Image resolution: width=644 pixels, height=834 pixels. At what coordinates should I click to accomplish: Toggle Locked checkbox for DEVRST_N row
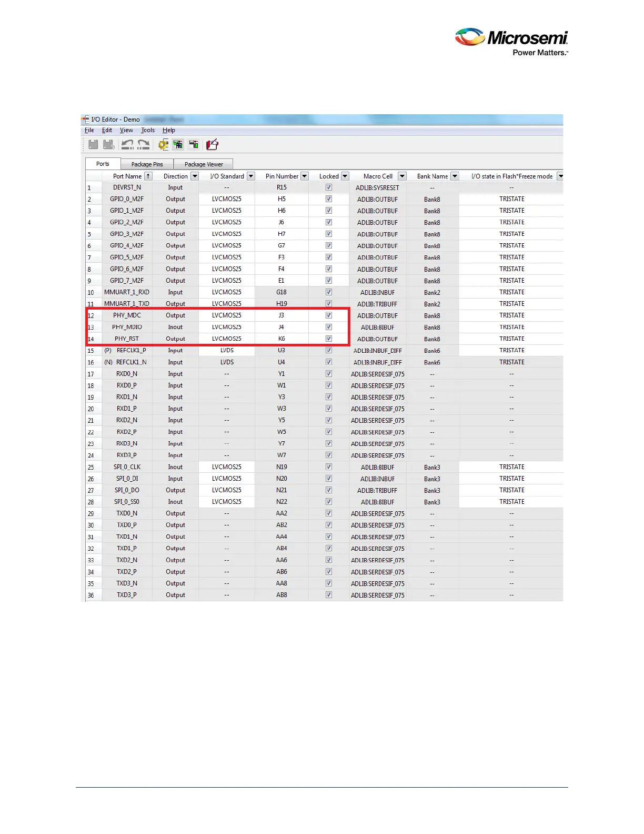pos(329,187)
